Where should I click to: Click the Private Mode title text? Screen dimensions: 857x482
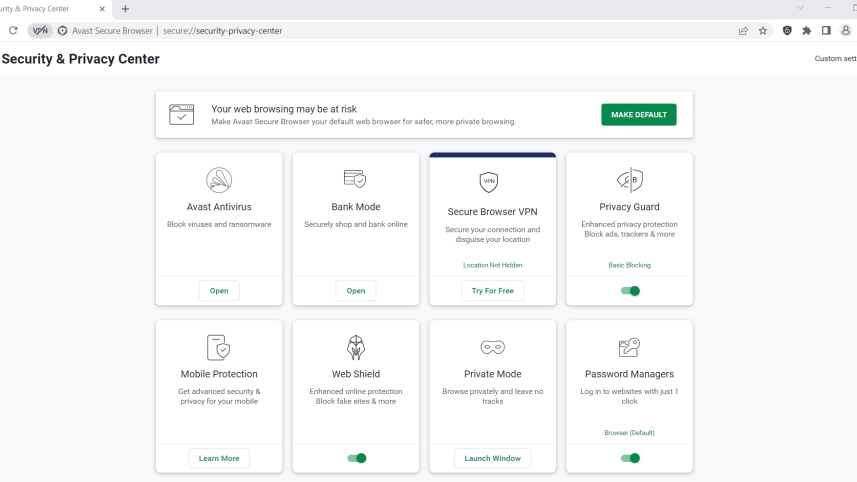pos(492,374)
